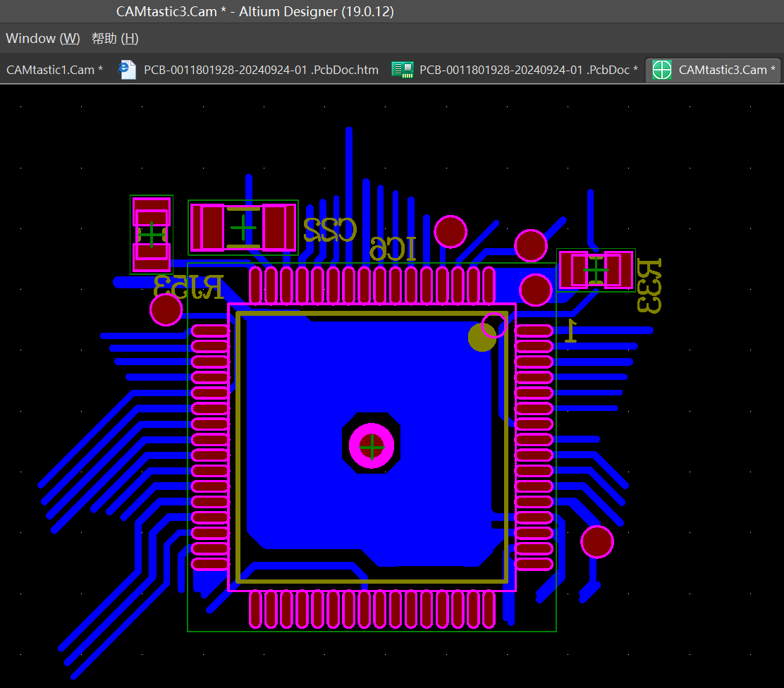Click the magenta center via in IC6

click(x=372, y=446)
